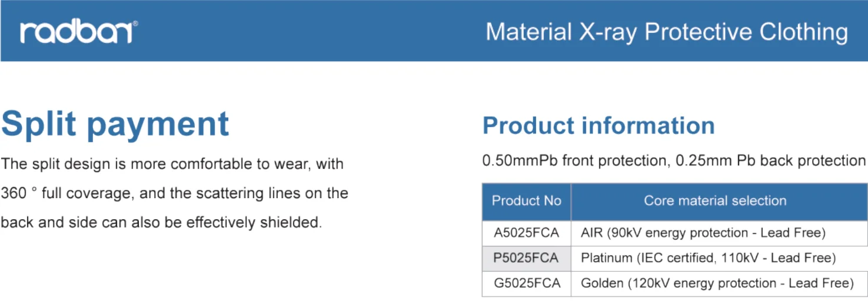
Task: Click the split design description paragraph
Action: [175, 193]
